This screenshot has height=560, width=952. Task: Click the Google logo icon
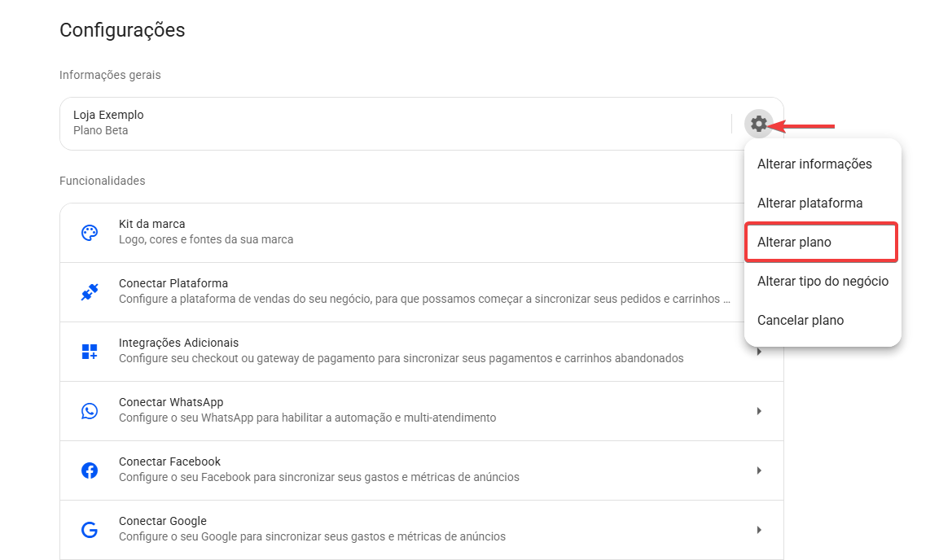tap(90, 530)
